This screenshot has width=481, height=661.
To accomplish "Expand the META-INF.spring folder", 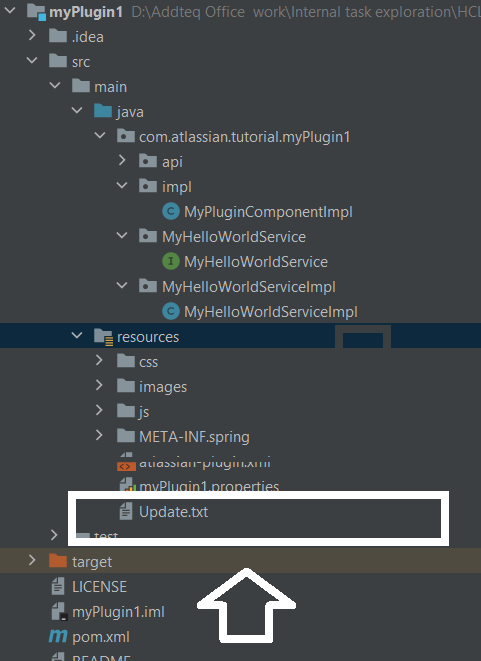I will pos(99,435).
